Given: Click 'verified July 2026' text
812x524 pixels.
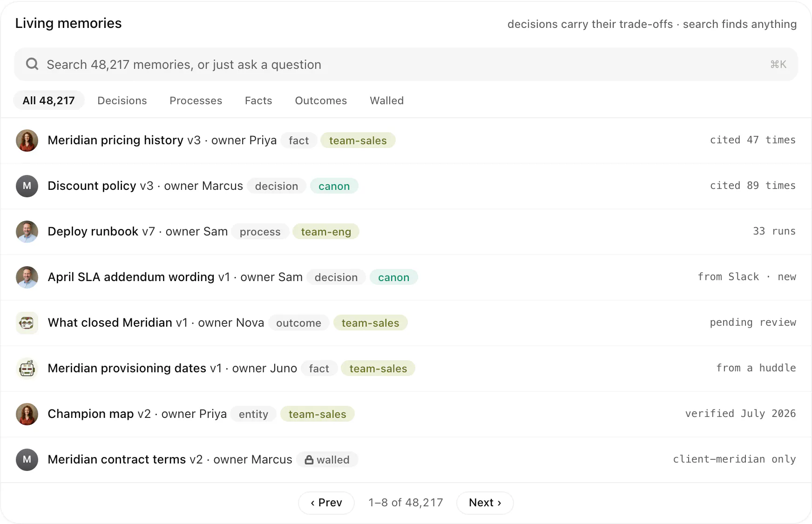Looking at the screenshot, I should click(x=740, y=414).
